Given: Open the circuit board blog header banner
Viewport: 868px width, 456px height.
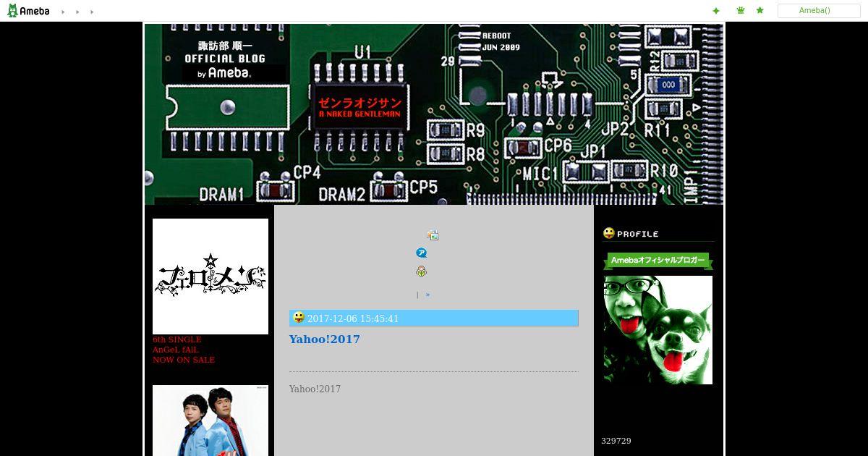Looking at the screenshot, I should [434, 114].
